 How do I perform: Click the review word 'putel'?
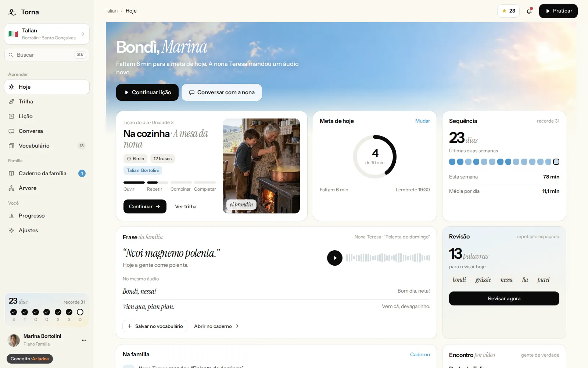543,280
